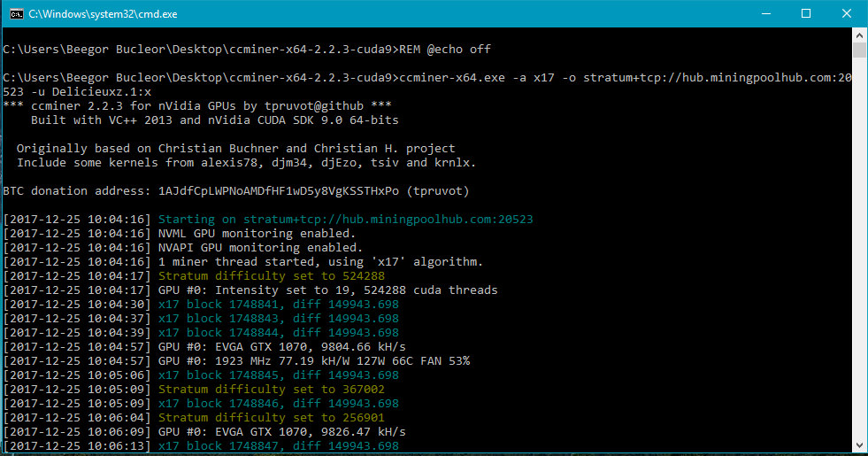Click 'NVML GPU monitoring enabled.' line
The image size is (868, 456).
click(x=180, y=233)
